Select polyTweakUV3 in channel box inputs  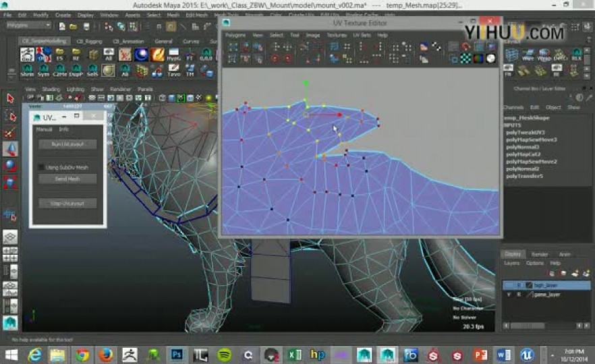pos(525,132)
